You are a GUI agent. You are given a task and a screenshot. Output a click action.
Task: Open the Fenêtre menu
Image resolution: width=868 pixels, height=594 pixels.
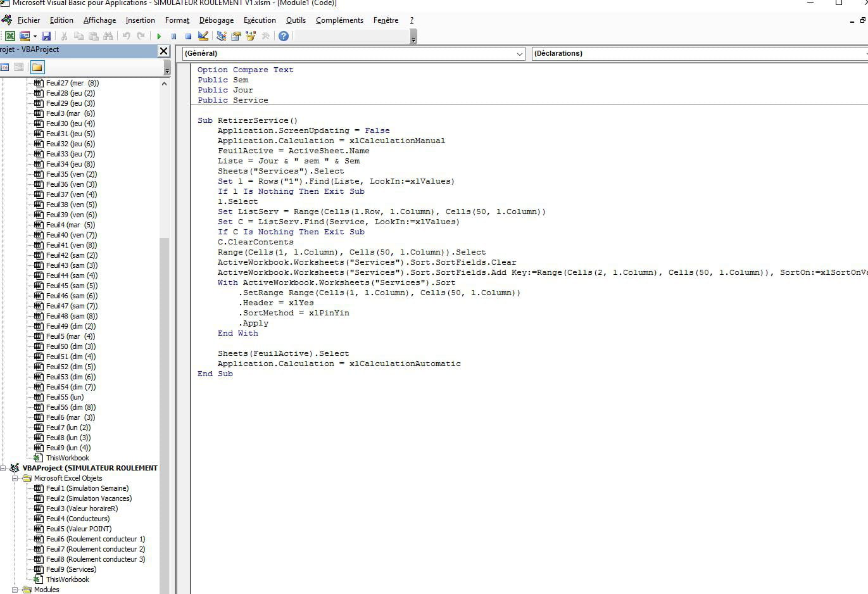pos(386,20)
